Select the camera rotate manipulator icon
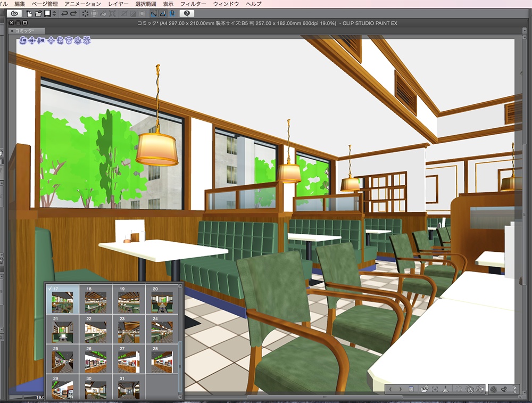The image size is (532, 403). (x=23, y=41)
